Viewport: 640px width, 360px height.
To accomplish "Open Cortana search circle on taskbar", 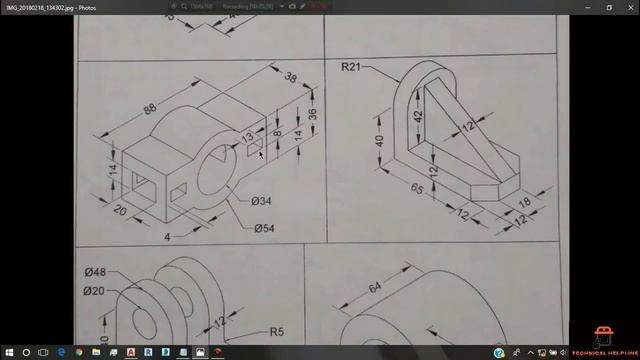I will click(x=26, y=352).
